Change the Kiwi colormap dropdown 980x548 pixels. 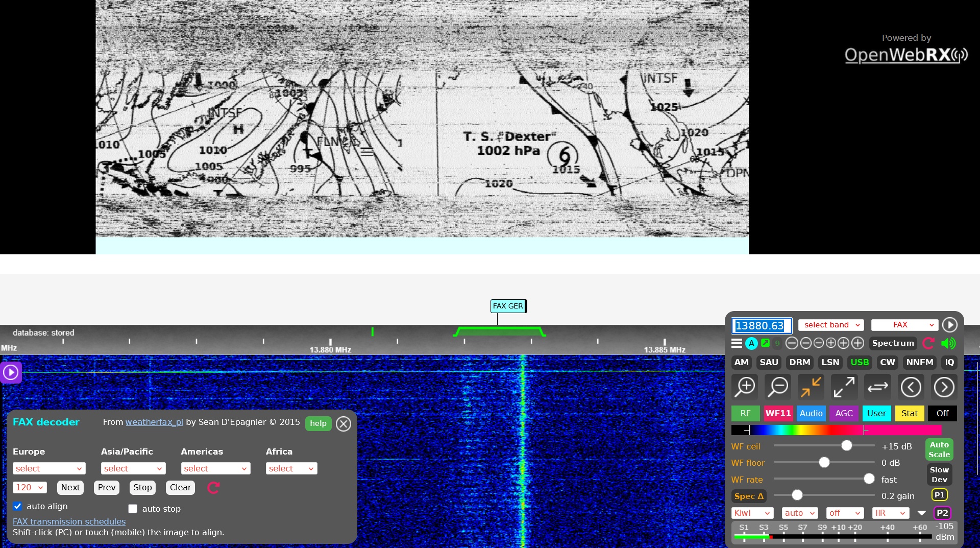[x=752, y=513]
